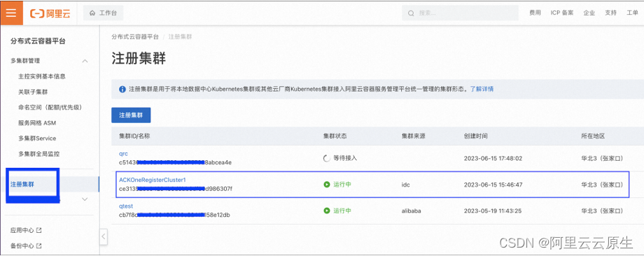The width and height of the screenshot is (644, 256).
Task: Open the orange hamburger menu
Action: click(x=11, y=13)
